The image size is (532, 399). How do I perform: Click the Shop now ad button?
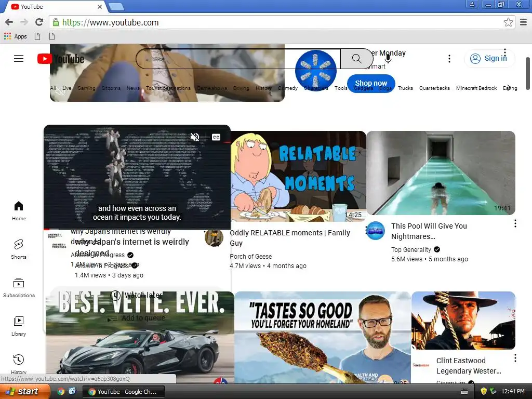coord(371,83)
